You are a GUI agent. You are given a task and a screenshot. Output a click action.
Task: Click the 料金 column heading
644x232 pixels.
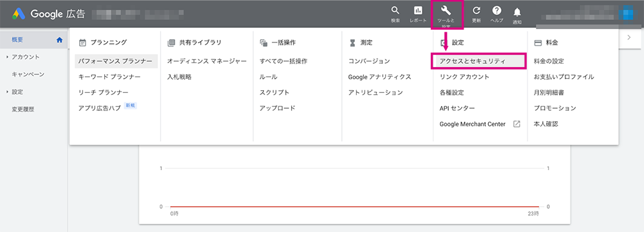point(553,43)
